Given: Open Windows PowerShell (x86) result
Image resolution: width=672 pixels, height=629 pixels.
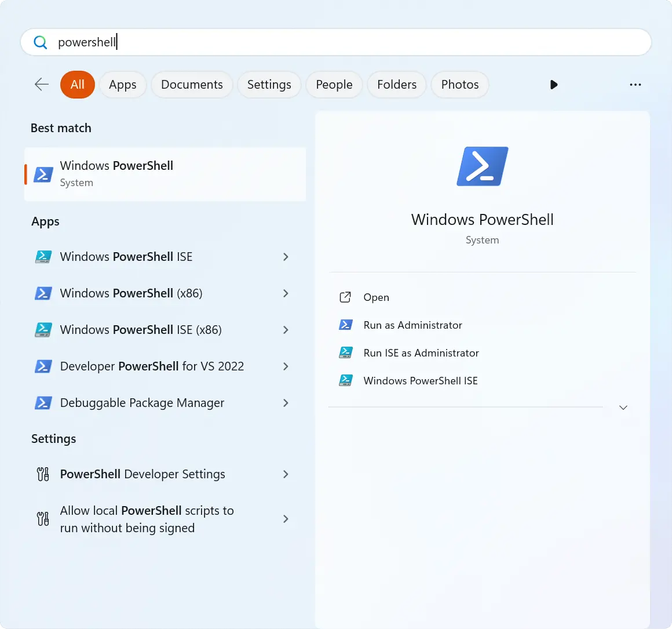Looking at the screenshot, I should (166, 293).
